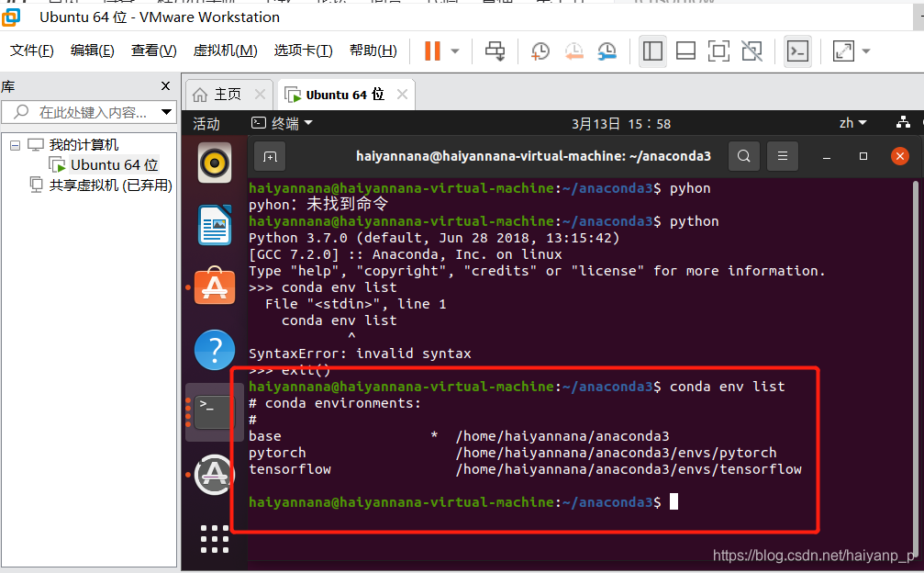The width and height of the screenshot is (924, 573).
Task: Toggle the tab thumbnail bar
Action: click(685, 51)
